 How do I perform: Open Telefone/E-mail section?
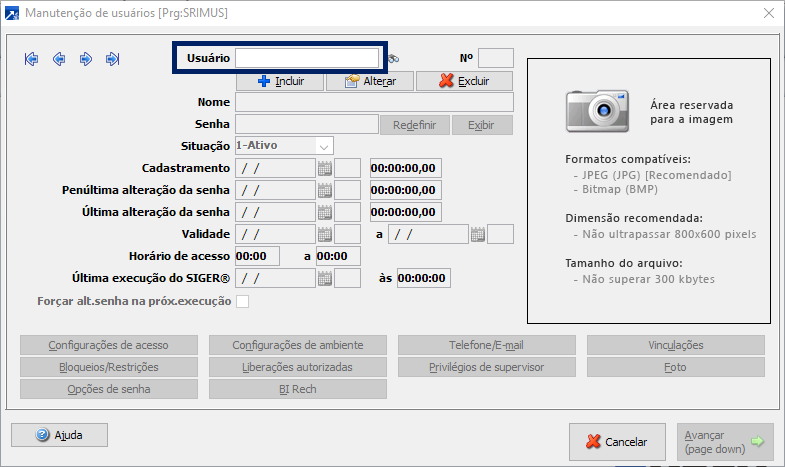[487, 345]
